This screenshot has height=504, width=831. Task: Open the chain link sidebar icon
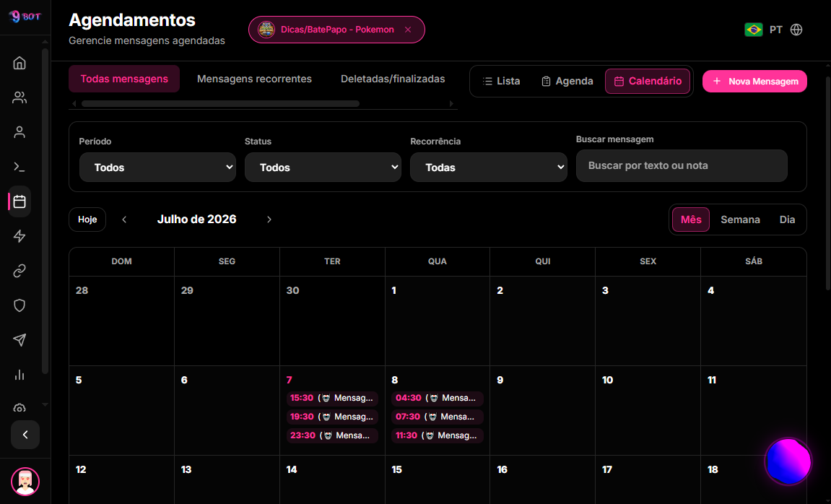coord(19,271)
